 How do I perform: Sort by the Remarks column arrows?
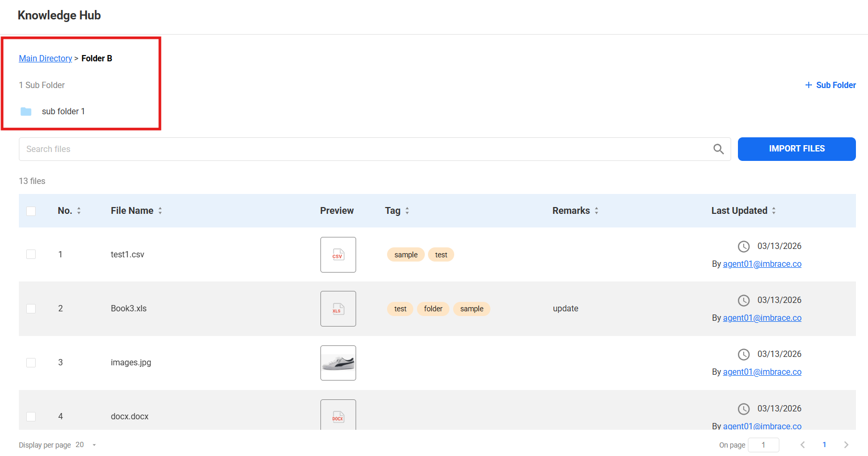(596, 211)
